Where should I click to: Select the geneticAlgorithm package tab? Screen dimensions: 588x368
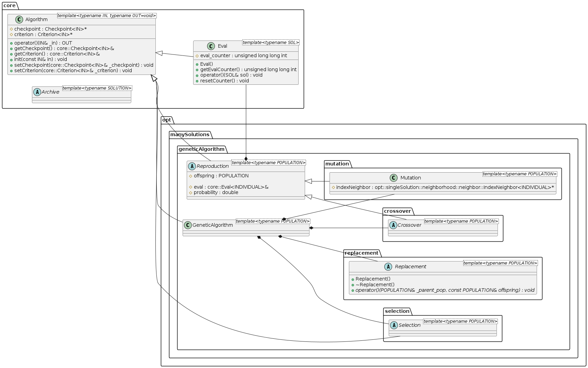[x=202, y=149]
